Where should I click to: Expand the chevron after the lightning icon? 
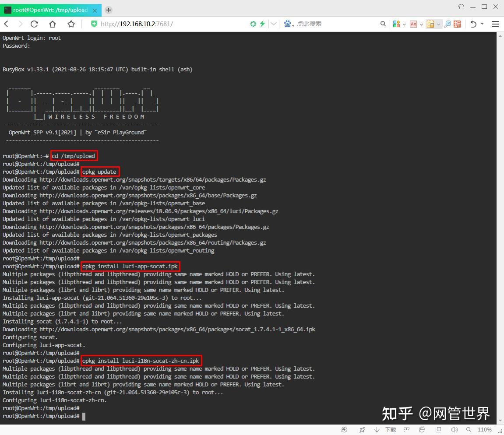click(273, 24)
